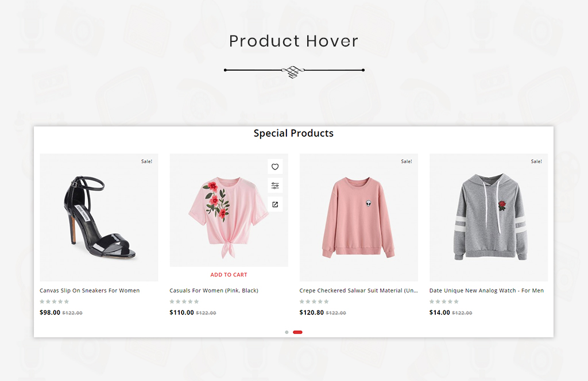The image size is (588, 381).
Task: Click star rating under Crepe Checkered Salwar
Action: 314,302
